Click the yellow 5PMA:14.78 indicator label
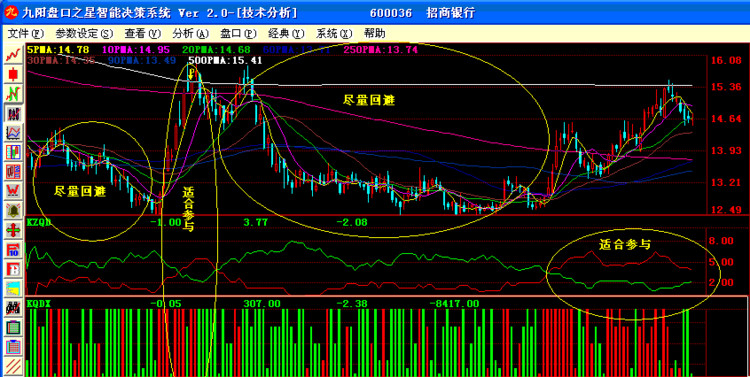Screen dimensions: 750x377 click(58, 49)
